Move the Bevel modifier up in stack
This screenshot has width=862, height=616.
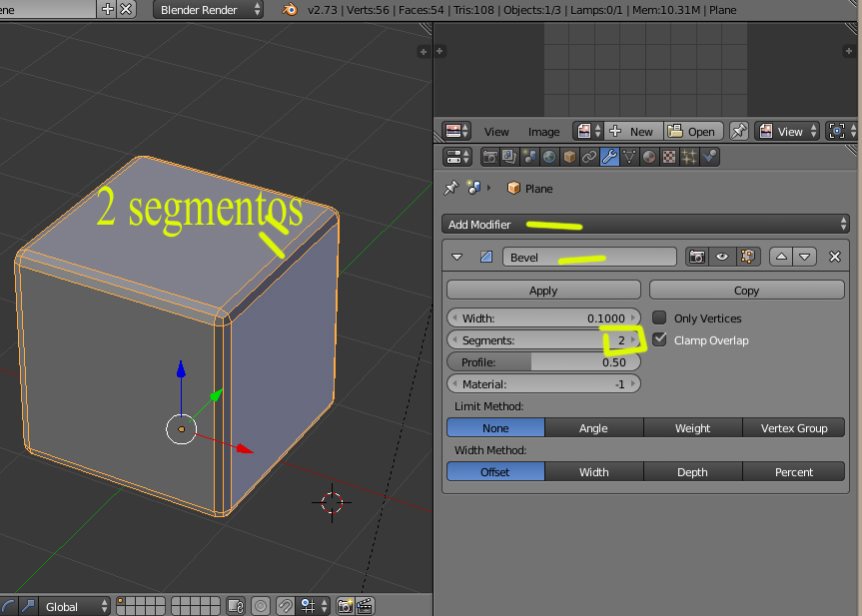(781, 257)
